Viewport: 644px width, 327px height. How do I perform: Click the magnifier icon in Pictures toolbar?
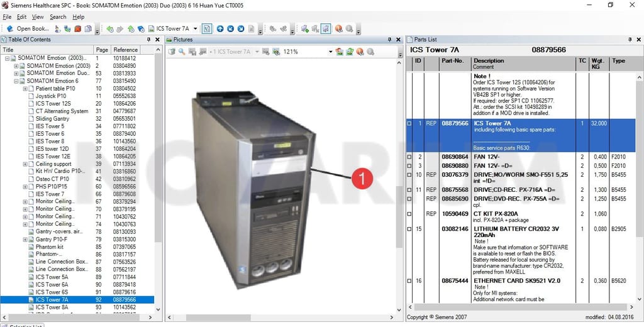click(182, 52)
